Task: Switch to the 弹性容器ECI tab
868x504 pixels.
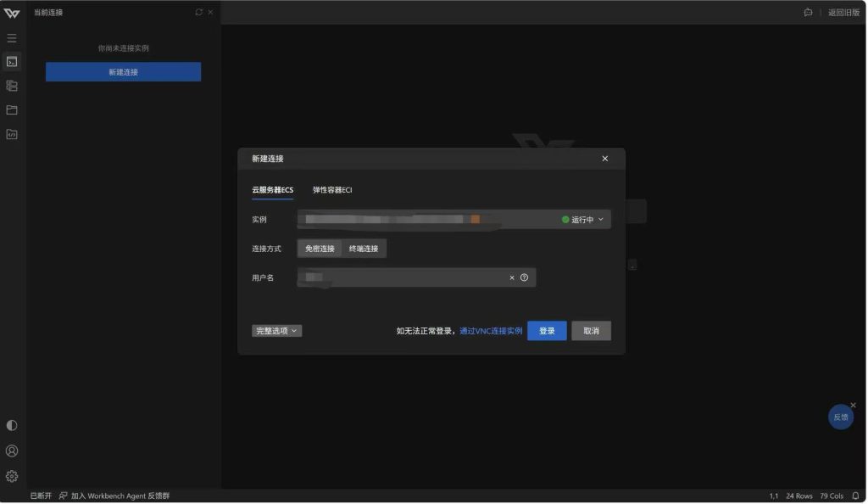Action: click(x=332, y=190)
